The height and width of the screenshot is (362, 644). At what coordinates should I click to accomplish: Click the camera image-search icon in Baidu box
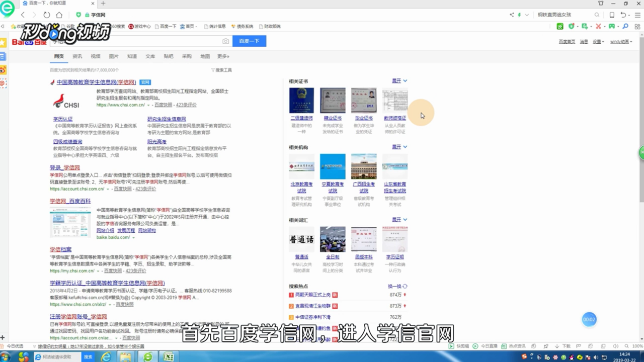pyautogui.click(x=225, y=41)
